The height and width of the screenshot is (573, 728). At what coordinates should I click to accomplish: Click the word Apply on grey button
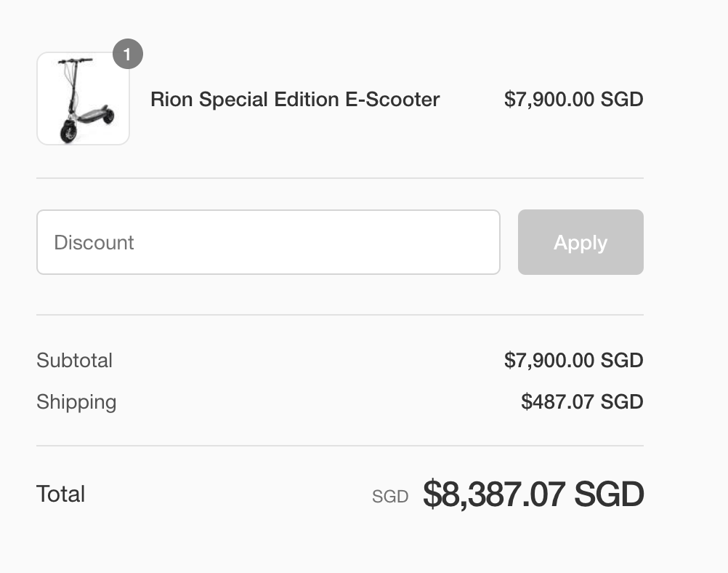(581, 243)
